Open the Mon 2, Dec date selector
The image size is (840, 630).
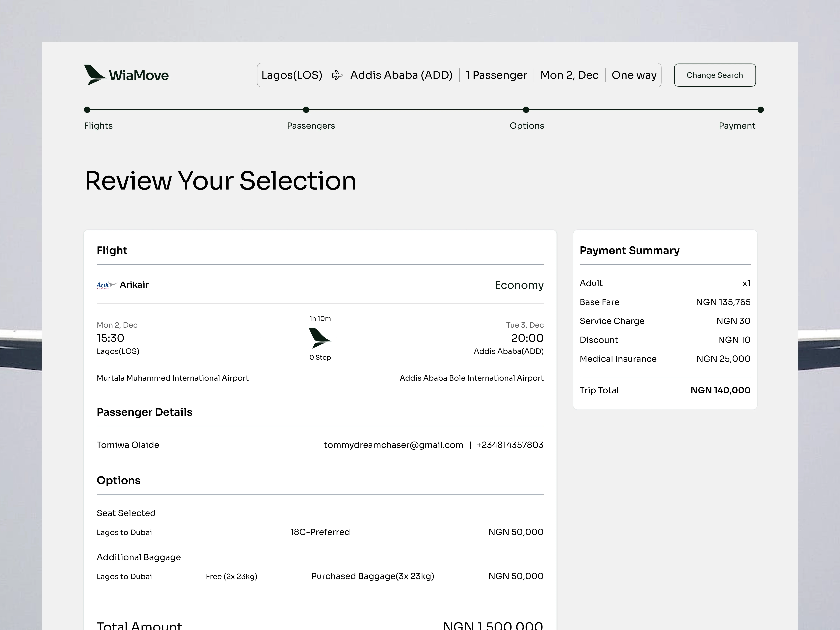[569, 75]
